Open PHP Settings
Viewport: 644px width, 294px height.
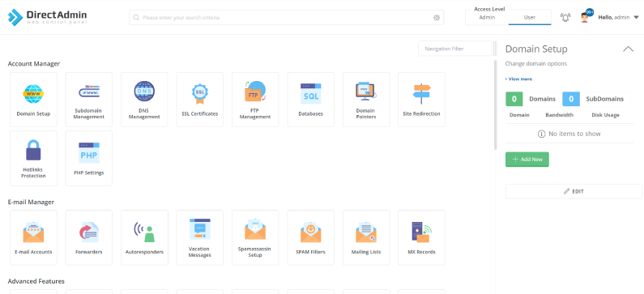[x=89, y=159]
